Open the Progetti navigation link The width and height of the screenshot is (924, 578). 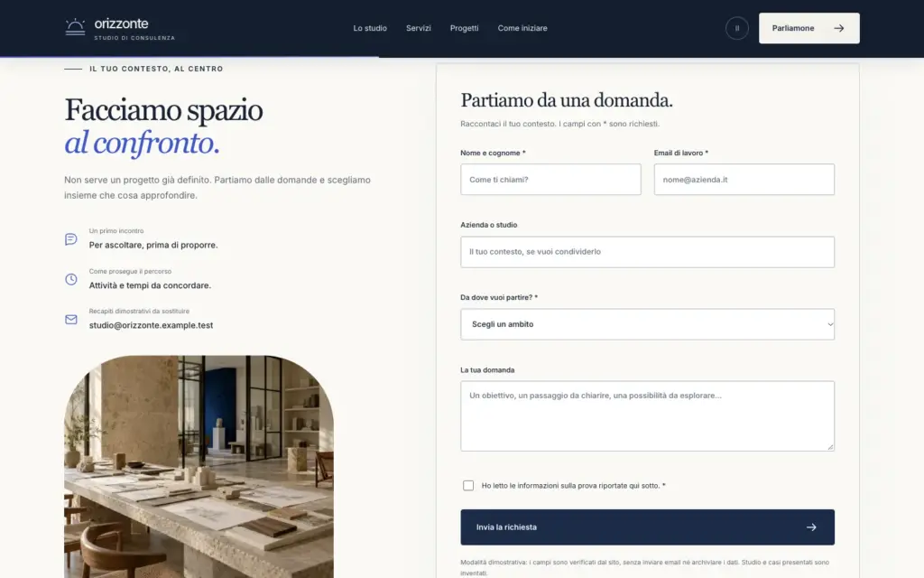click(x=465, y=28)
